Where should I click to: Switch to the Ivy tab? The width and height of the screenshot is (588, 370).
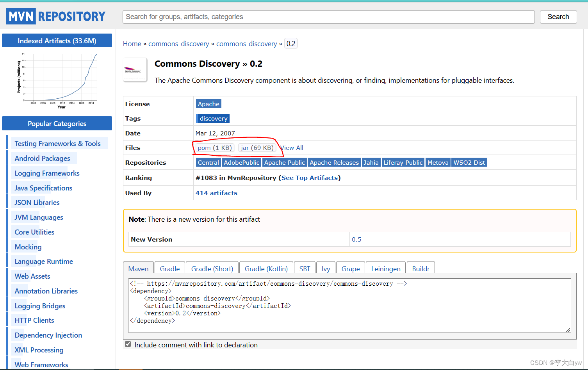[326, 269]
